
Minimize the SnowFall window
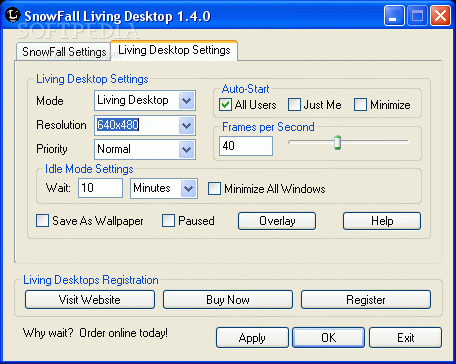click(393, 16)
